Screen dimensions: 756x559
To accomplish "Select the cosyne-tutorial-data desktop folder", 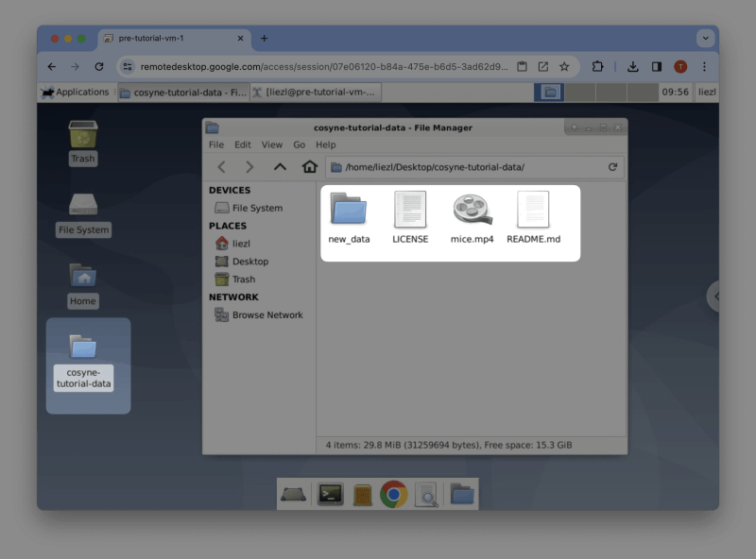I will pyautogui.click(x=83, y=363).
